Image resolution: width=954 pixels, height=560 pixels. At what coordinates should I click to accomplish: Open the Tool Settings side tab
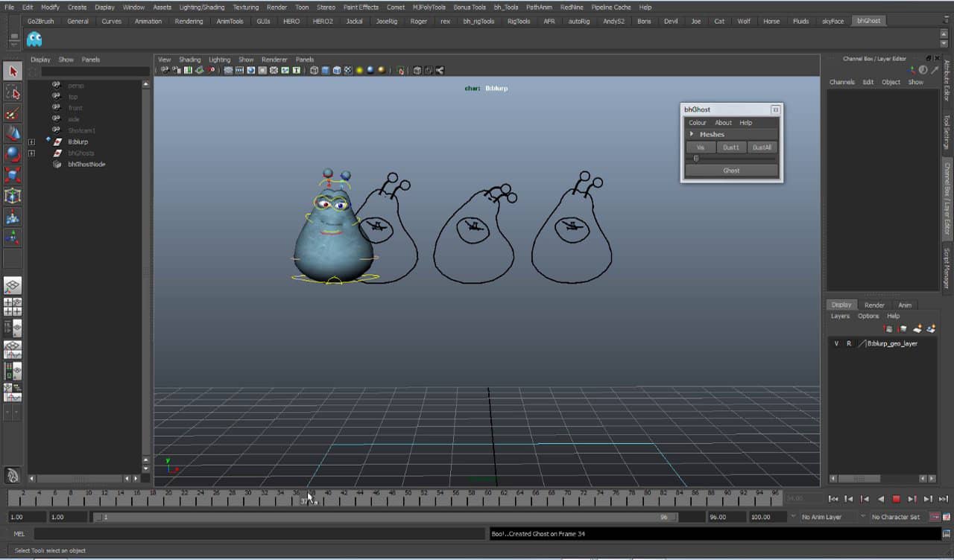click(x=947, y=131)
